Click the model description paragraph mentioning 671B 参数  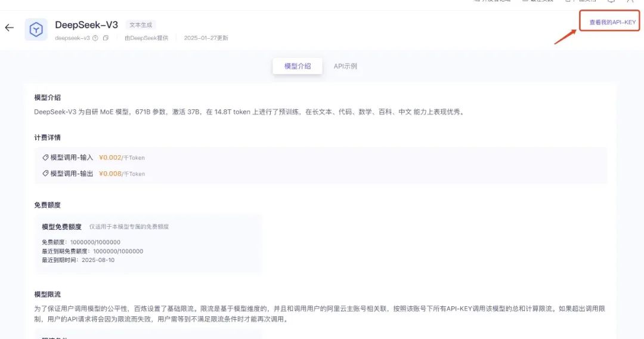point(250,112)
